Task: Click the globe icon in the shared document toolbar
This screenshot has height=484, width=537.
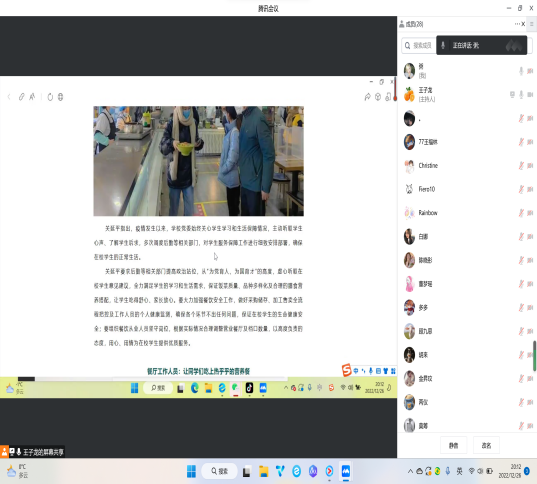Action: click(x=60, y=97)
